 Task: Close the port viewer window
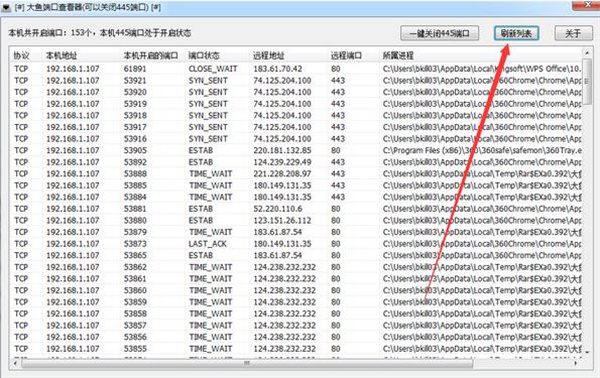point(587,5)
